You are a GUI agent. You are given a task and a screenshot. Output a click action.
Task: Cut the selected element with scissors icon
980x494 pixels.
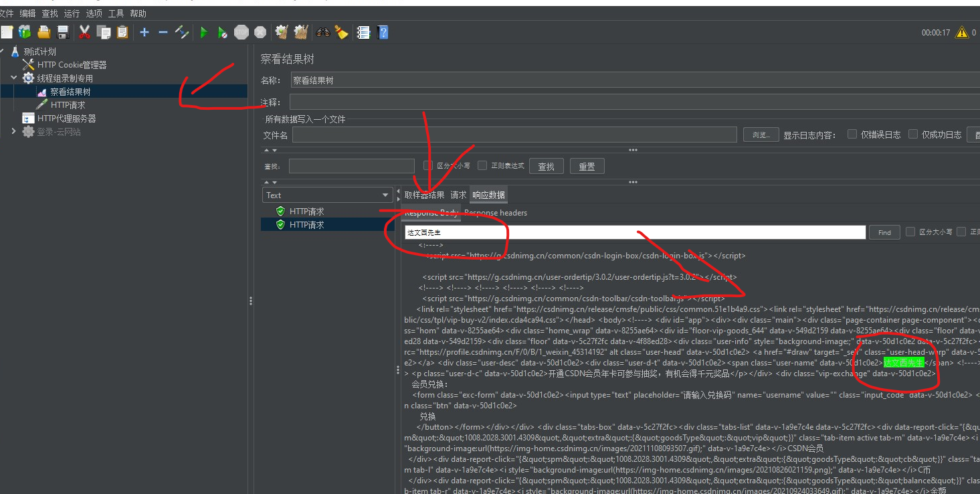click(84, 31)
